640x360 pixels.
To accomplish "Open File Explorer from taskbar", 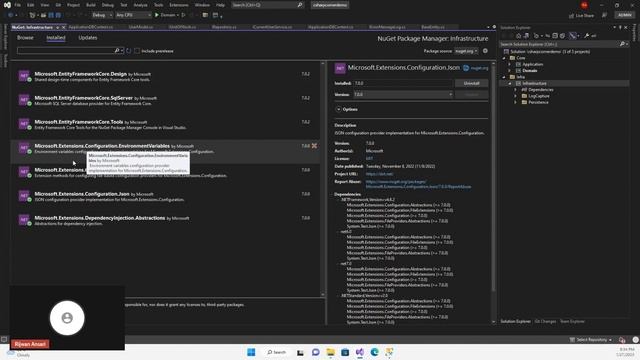I will pos(330,352).
